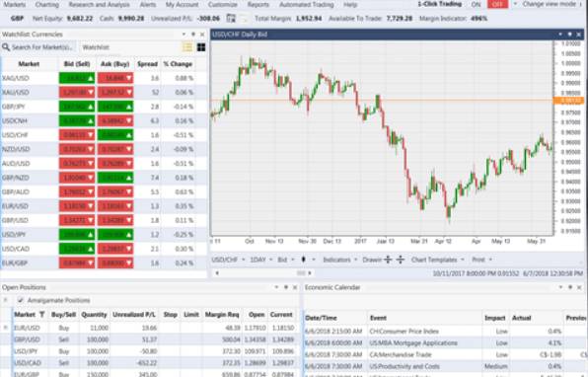Open the Markets menu

pyautogui.click(x=14, y=5)
